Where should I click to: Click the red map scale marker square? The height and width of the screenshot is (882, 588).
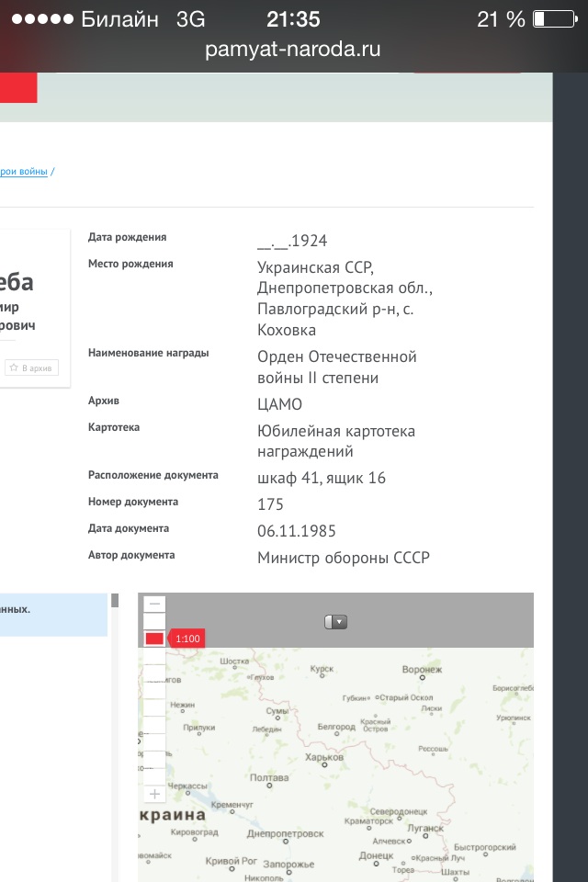pos(154,639)
